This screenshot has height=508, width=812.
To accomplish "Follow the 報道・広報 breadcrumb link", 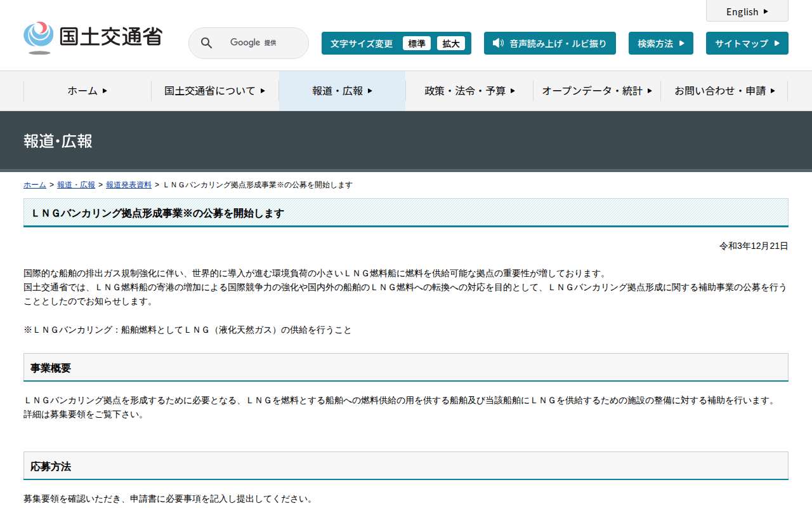I will point(76,185).
